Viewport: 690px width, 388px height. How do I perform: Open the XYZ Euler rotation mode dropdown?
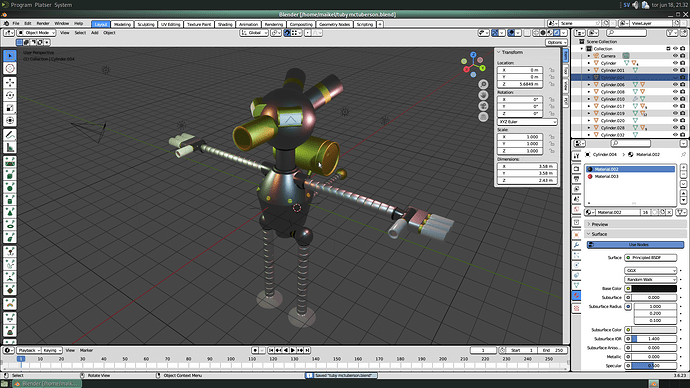[x=527, y=122]
